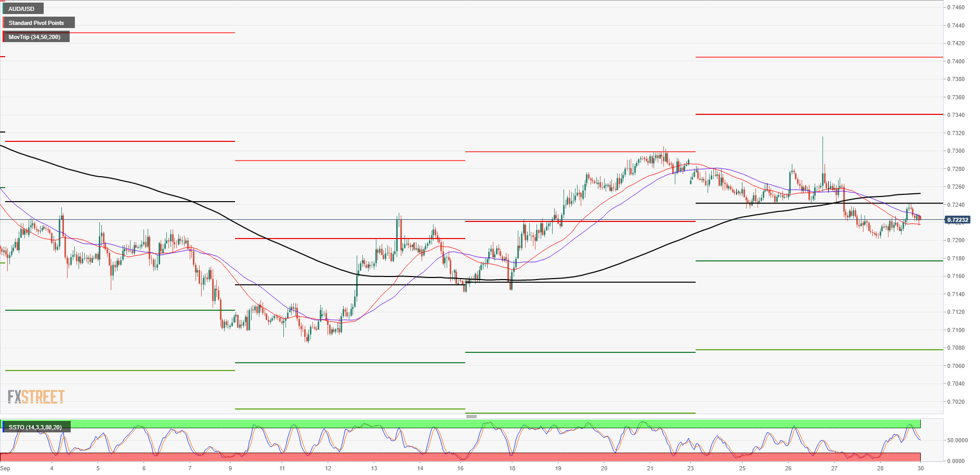Click the pane resize handle between charts
Image resolution: width=980 pixels, height=475 pixels.
[471, 416]
